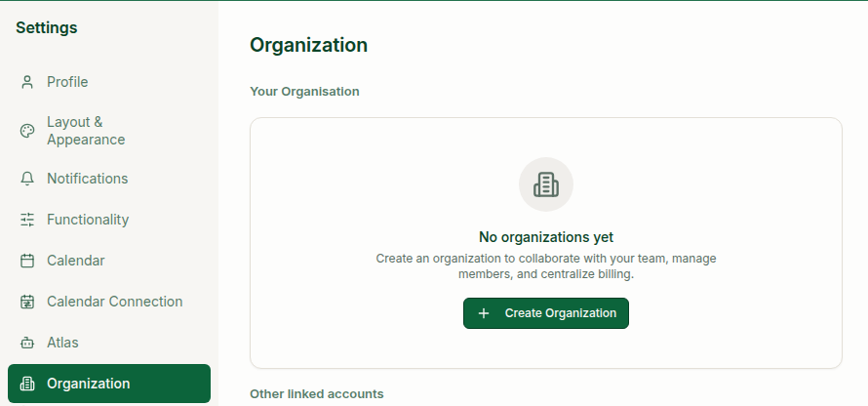Click the Settings sidebar heading
868x406 pixels.
click(47, 27)
